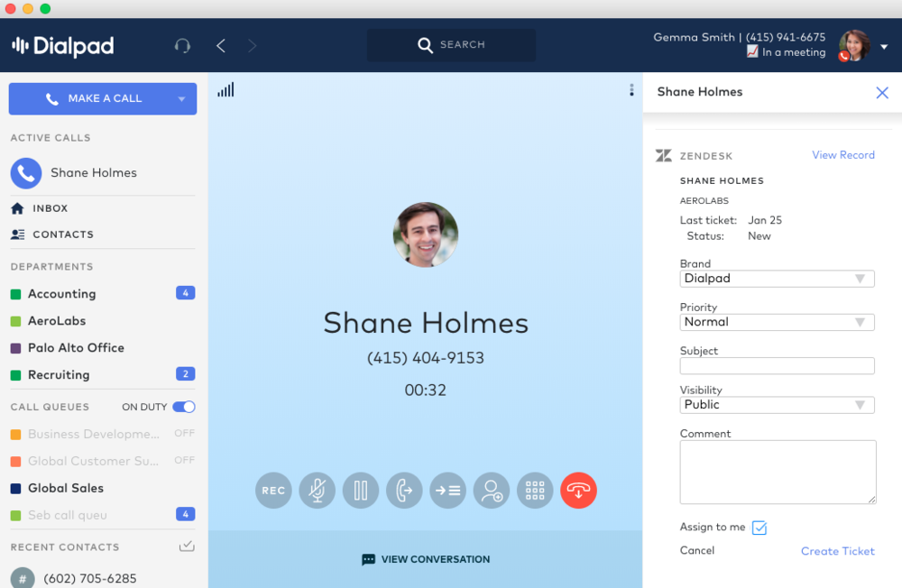
Task: Mute the microphone
Action: click(317, 491)
